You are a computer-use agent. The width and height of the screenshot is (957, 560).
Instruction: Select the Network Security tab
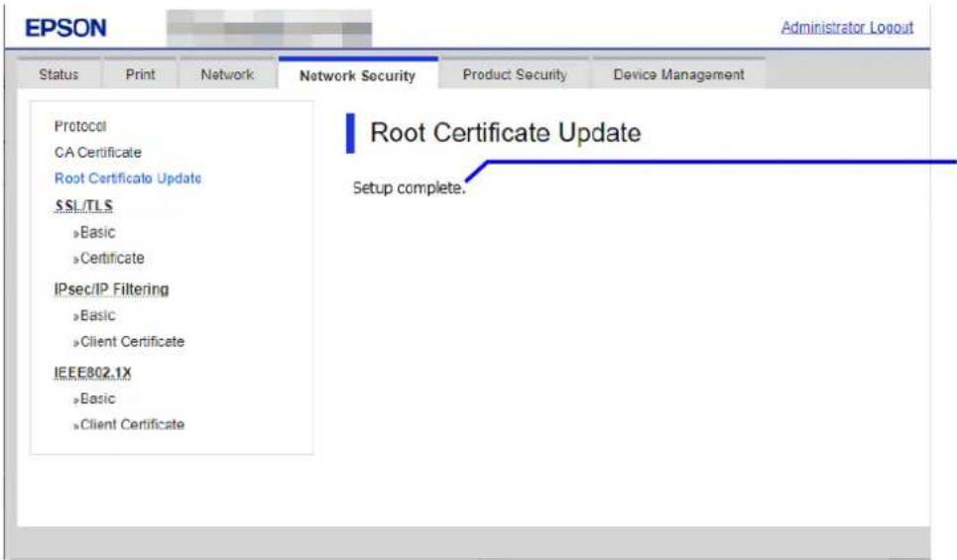[358, 75]
